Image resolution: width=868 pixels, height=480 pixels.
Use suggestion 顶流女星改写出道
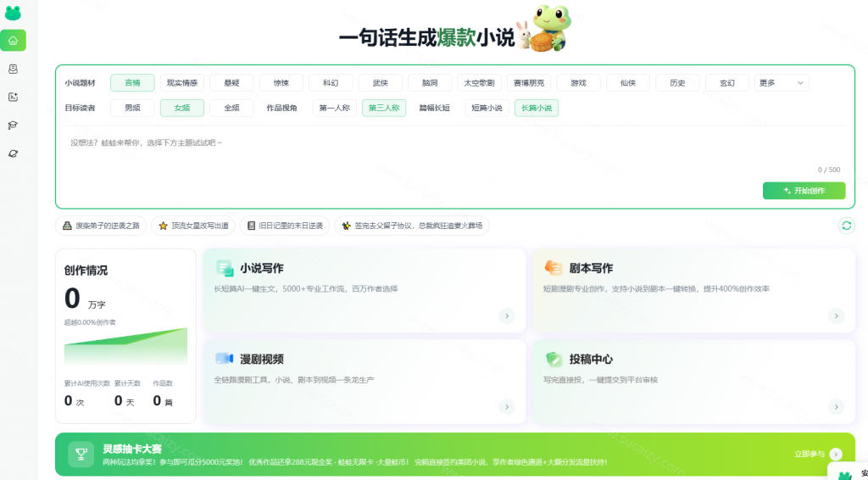tap(193, 226)
